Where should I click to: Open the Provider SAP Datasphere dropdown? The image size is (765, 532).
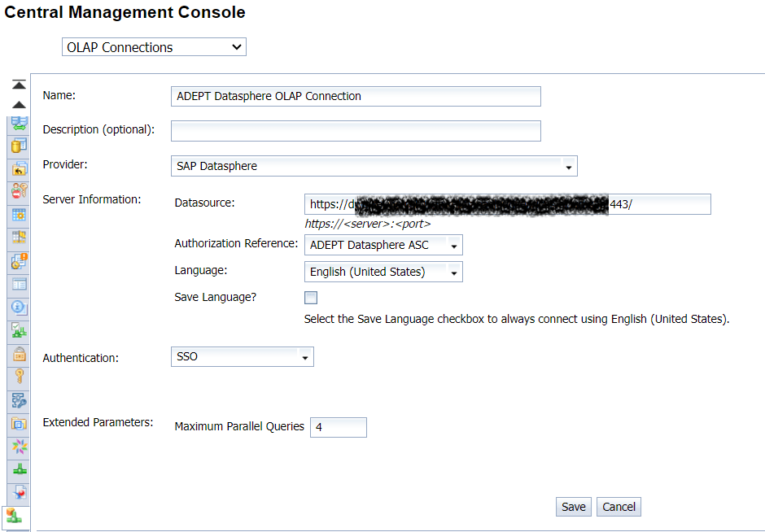pyautogui.click(x=374, y=166)
